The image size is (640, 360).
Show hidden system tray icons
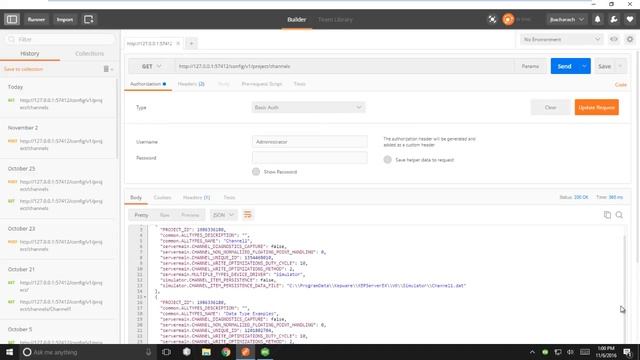click(532, 352)
